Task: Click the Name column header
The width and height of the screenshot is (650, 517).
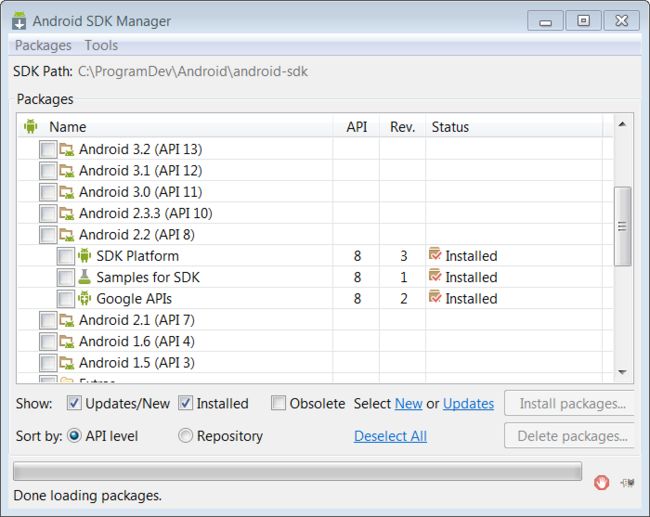Action: (175, 126)
